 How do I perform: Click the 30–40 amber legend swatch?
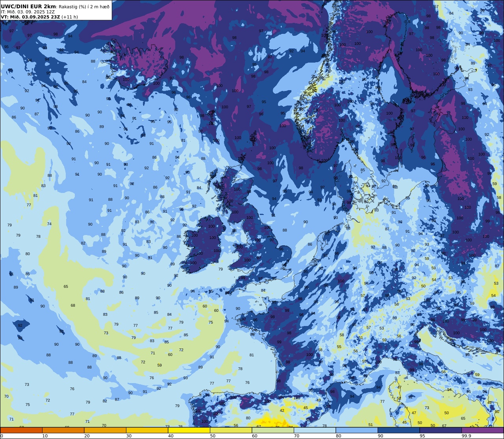point(147,430)
